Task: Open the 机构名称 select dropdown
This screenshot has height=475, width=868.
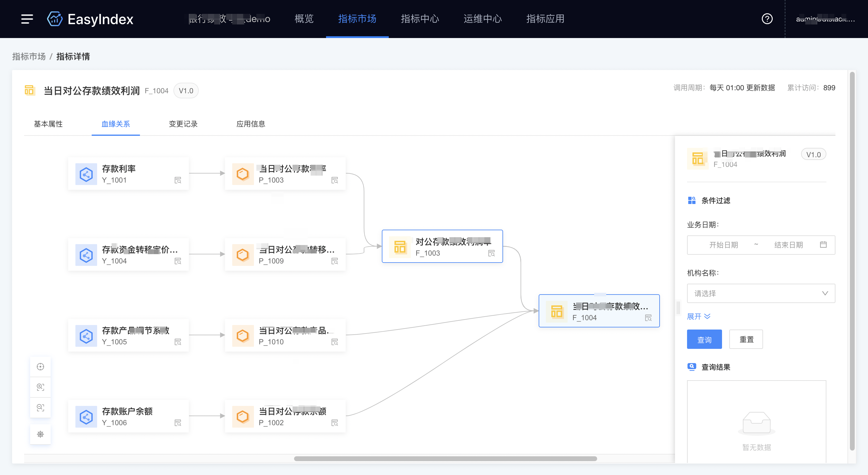Action: (761, 293)
